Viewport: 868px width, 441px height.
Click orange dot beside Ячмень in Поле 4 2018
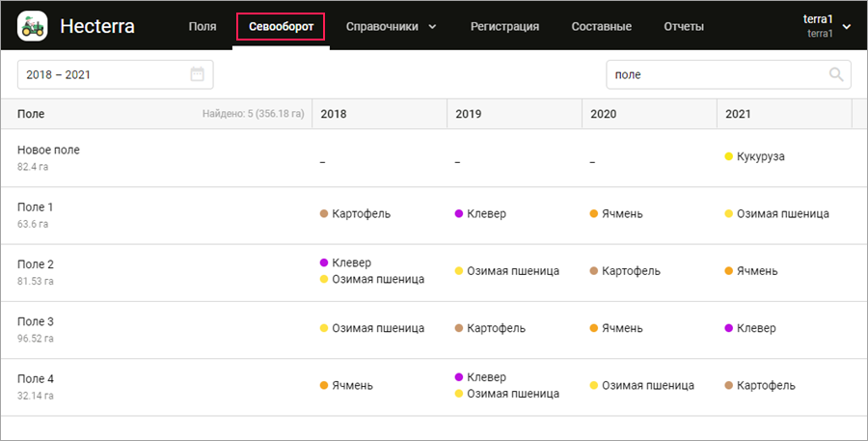click(324, 385)
